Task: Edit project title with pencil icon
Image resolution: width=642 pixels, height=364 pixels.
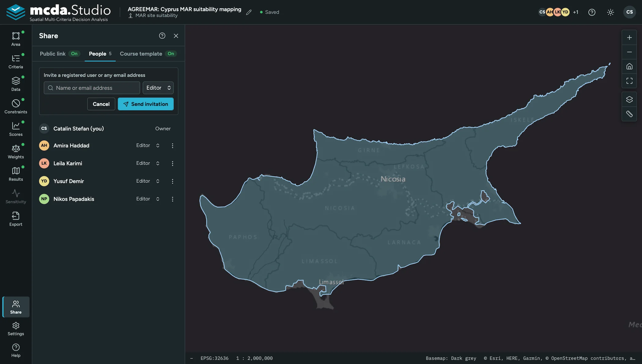Action: [249, 12]
